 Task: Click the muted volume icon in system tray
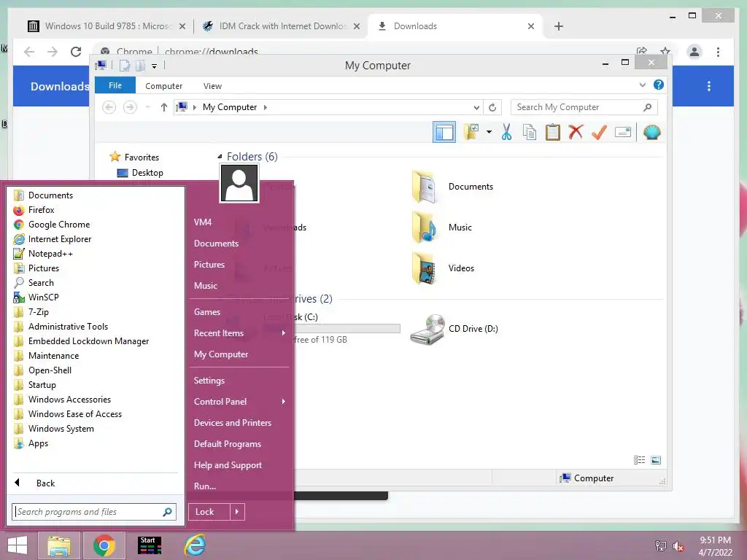678,545
